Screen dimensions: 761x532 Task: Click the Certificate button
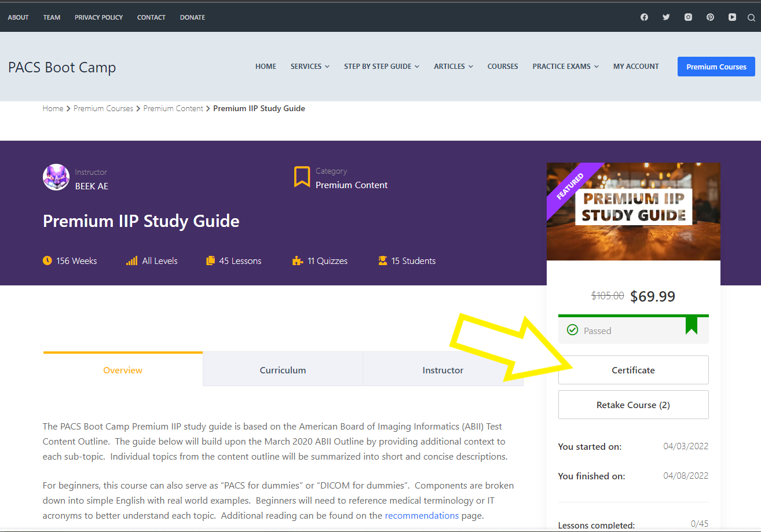(x=634, y=370)
